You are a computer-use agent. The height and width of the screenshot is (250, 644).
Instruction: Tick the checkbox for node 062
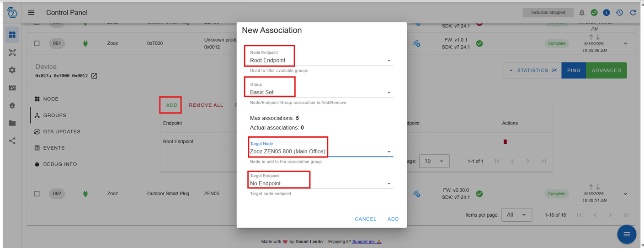37,193
